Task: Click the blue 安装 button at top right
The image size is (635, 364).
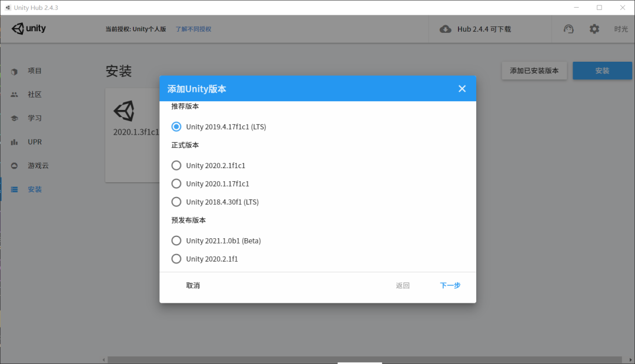Action: (x=602, y=71)
